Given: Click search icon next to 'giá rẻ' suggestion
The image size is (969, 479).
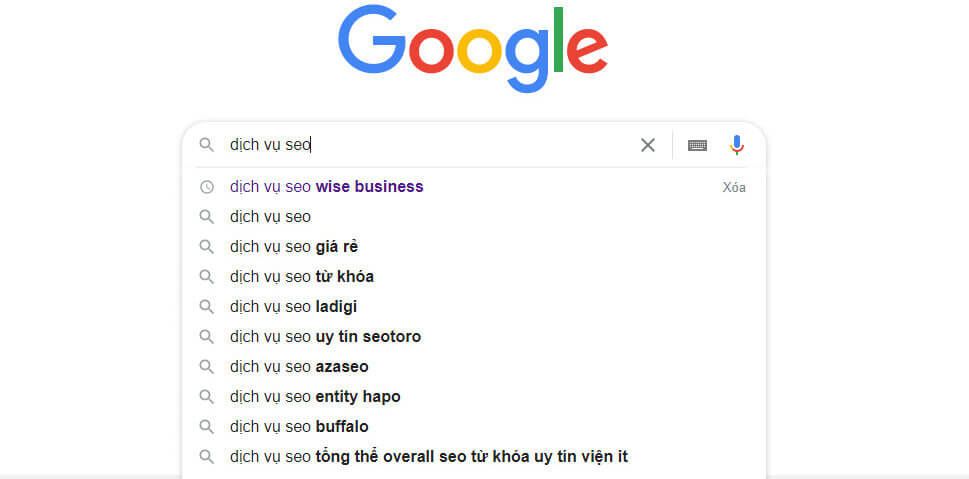Looking at the screenshot, I should click(207, 246).
